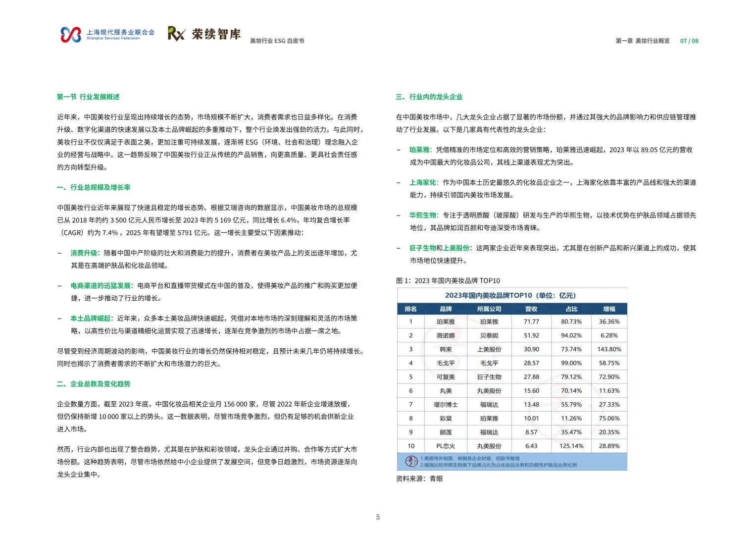Click the revenue cell 8.57
The width and height of the screenshot is (756, 535).
531,433
